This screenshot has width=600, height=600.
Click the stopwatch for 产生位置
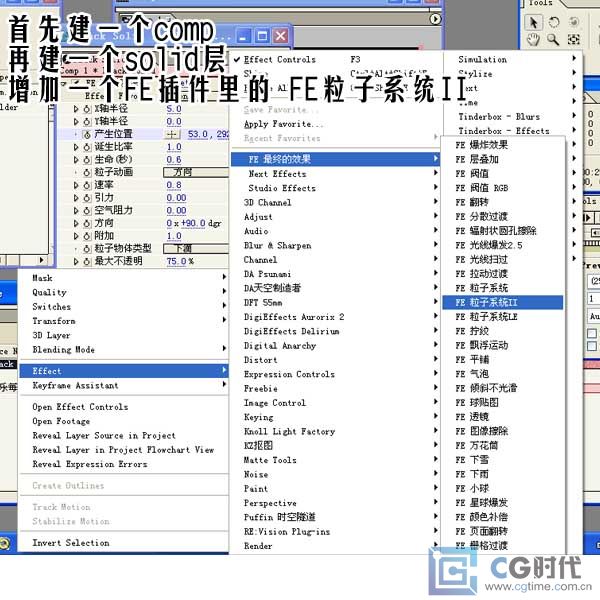click(x=87, y=134)
